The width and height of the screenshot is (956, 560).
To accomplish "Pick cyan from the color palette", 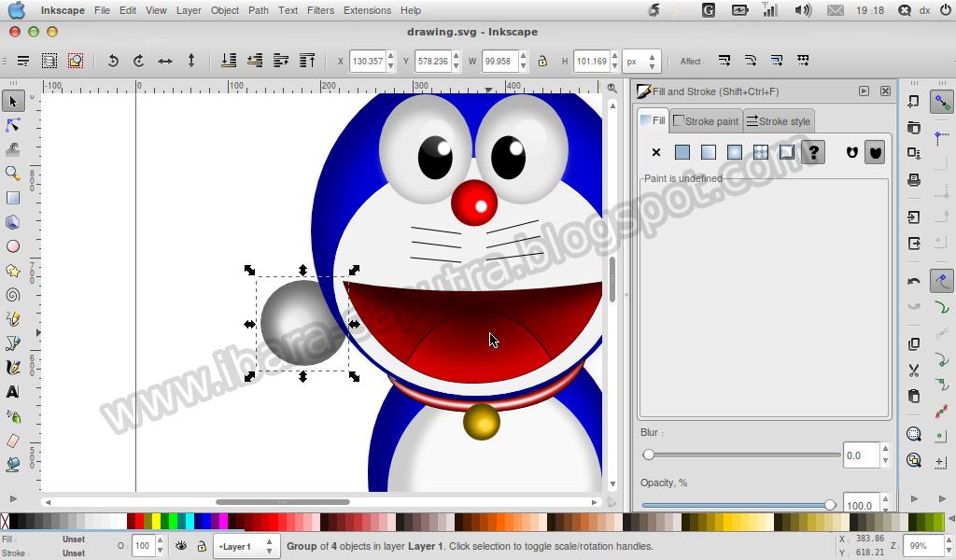I will (x=190, y=522).
